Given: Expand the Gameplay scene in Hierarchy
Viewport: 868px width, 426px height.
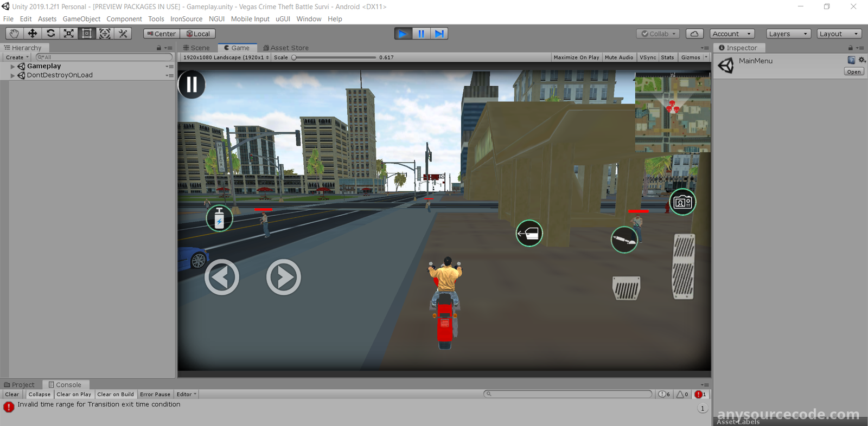Looking at the screenshot, I should coord(12,66).
